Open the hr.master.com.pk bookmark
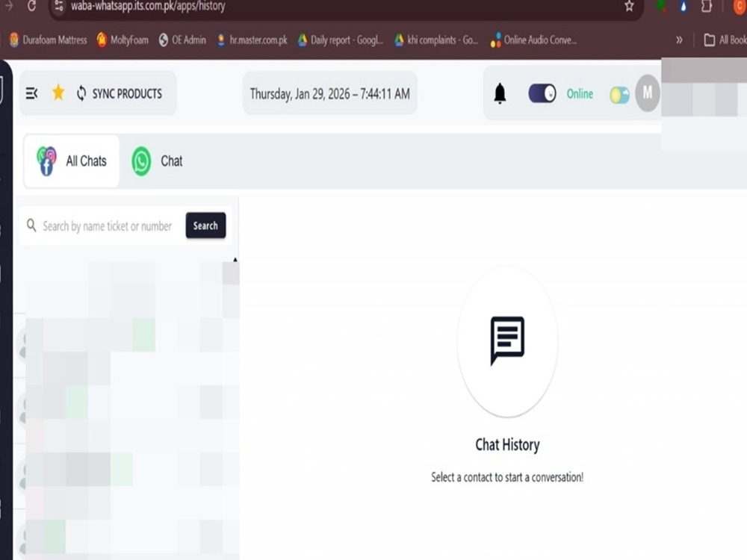747x560 pixels. tap(252, 40)
